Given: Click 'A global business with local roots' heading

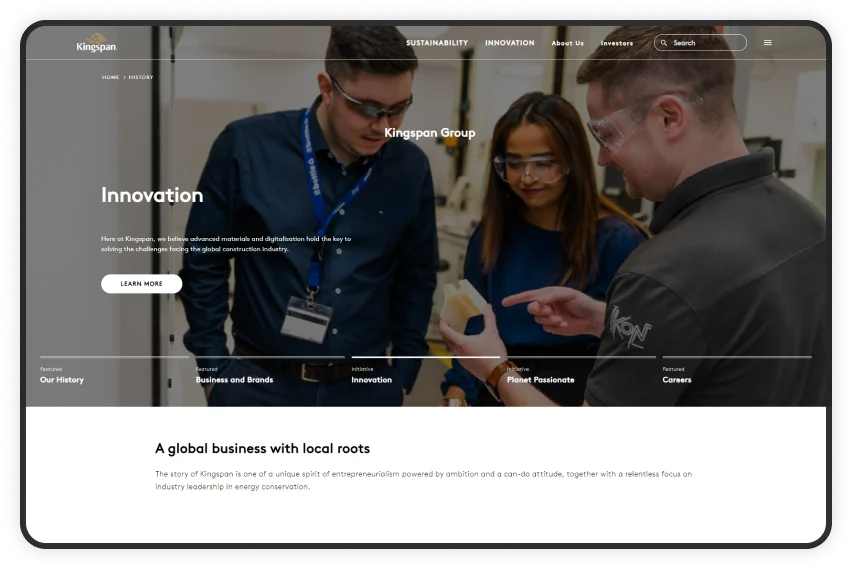Looking at the screenshot, I should click(262, 449).
